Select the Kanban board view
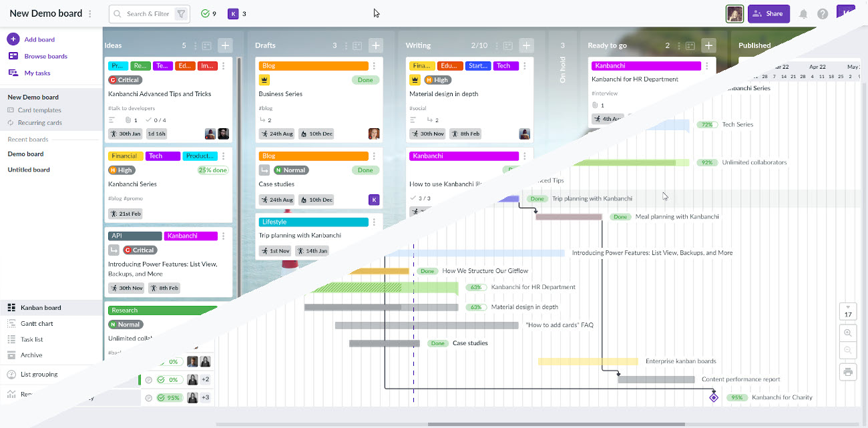The image size is (868, 428). pos(41,308)
